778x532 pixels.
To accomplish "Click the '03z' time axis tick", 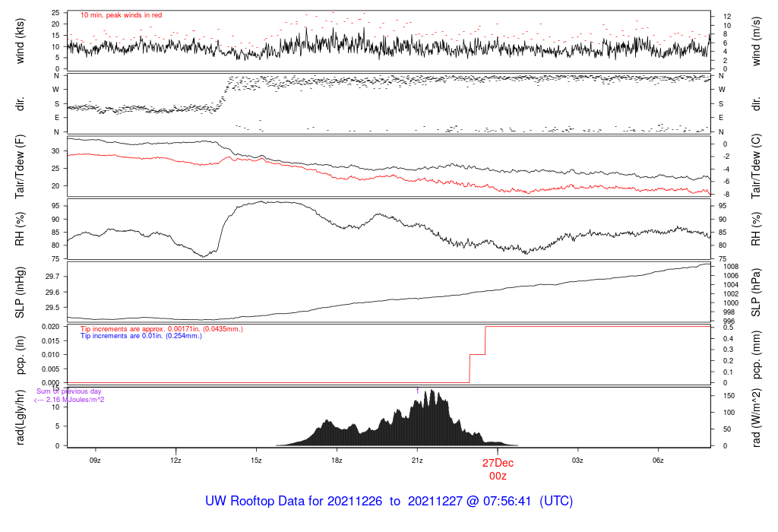I will pos(577,460).
